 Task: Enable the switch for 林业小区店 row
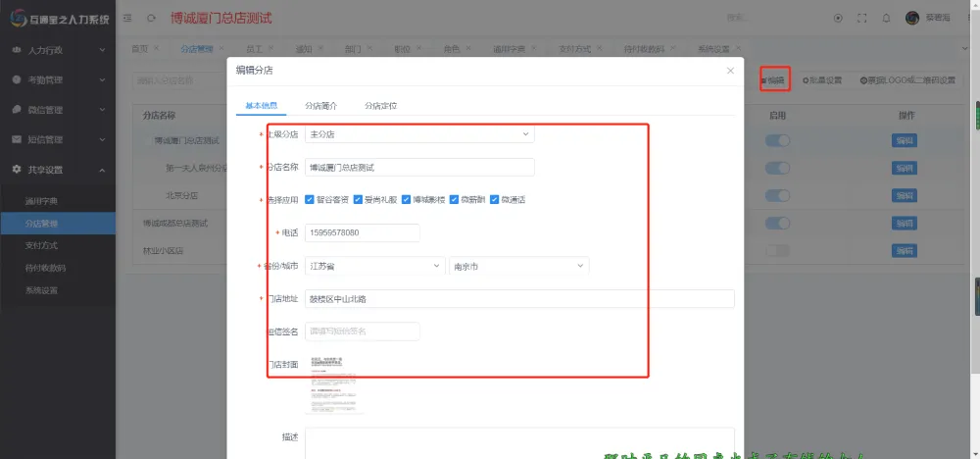click(x=777, y=251)
